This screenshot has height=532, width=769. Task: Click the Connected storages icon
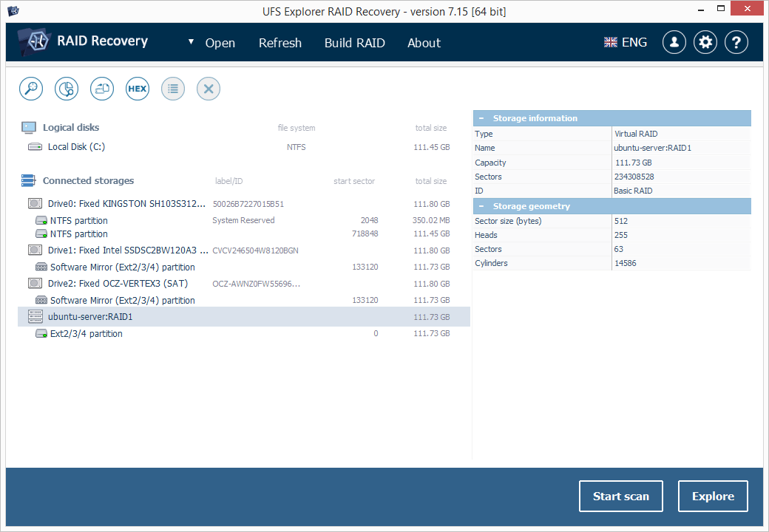coord(28,181)
